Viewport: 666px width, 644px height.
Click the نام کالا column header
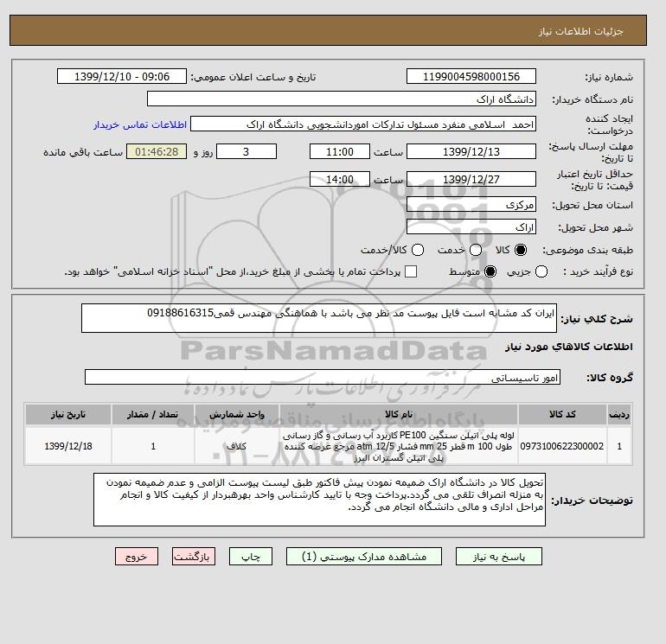[399, 414]
